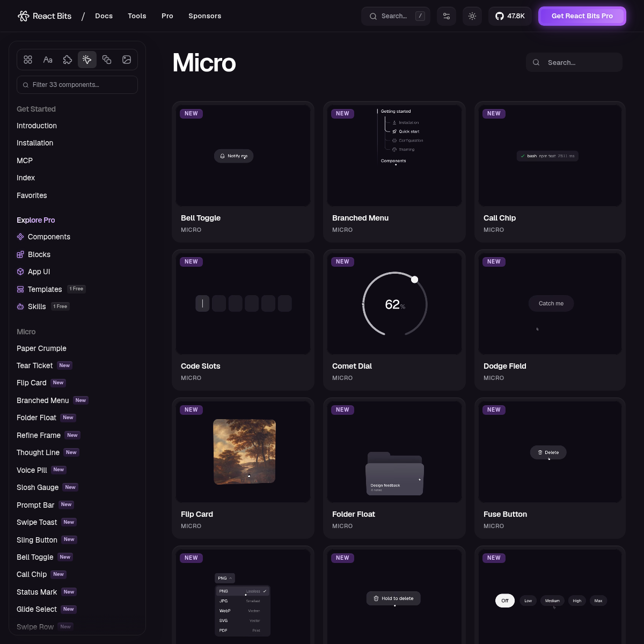
Task: Open Favorites in sidebar
Action: pyautogui.click(x=32, y=195)
